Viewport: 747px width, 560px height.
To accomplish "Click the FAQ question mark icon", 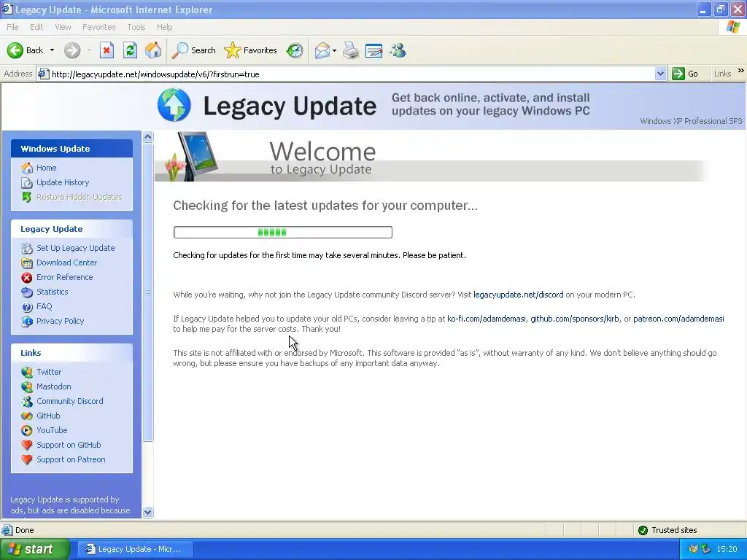I will click(x=27, y=306).
